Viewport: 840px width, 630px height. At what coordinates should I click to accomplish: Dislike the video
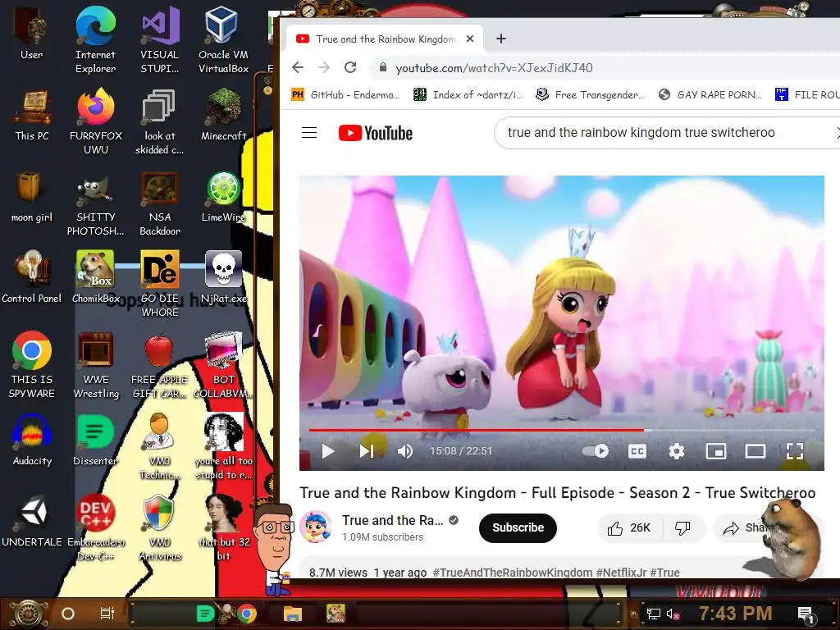tap(682, 528)
